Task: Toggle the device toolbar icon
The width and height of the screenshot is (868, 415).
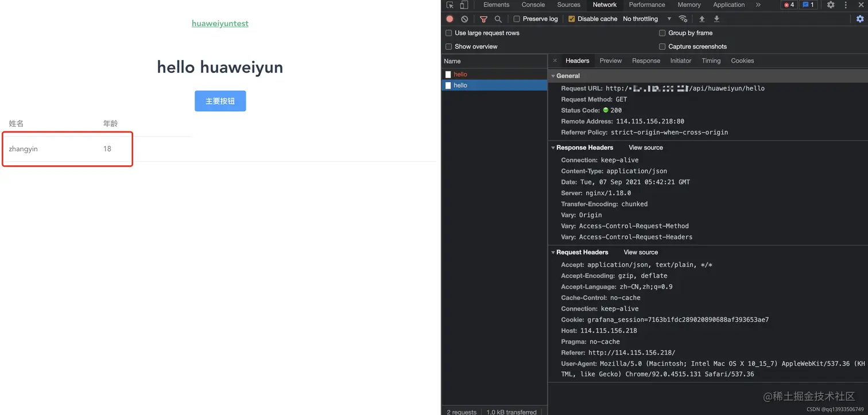Action: tap(464, 5)
